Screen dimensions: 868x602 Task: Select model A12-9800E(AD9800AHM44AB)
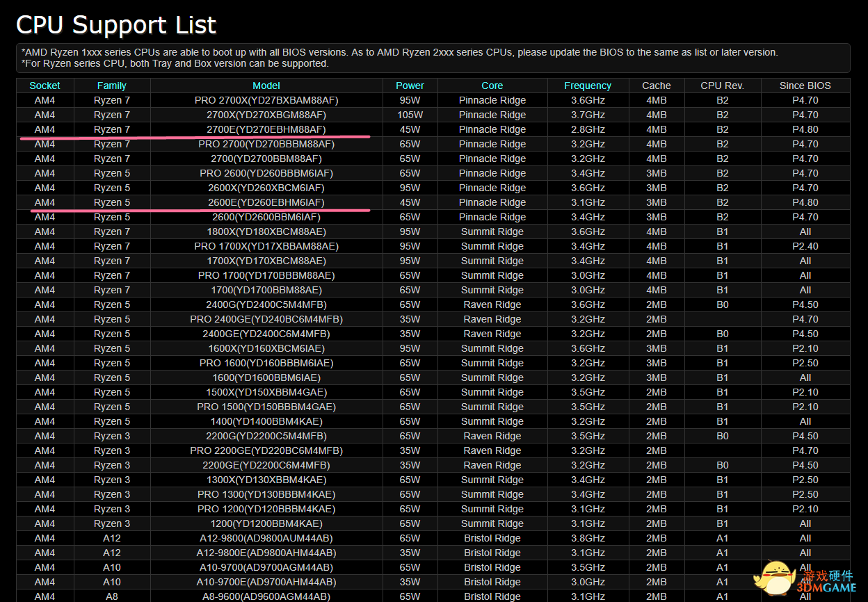point(266,553)
